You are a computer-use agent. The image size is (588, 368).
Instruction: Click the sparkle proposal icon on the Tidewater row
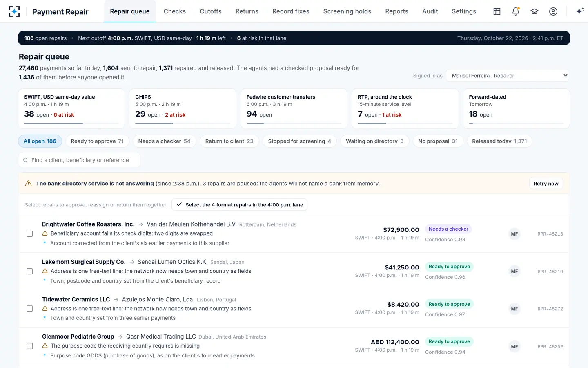pyautogui.click(x=45, y=318)
